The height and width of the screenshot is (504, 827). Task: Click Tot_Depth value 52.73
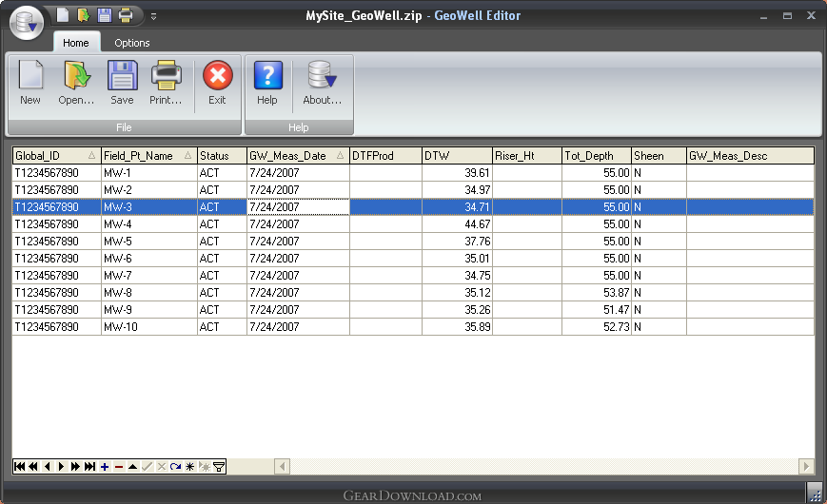[597, 327]
